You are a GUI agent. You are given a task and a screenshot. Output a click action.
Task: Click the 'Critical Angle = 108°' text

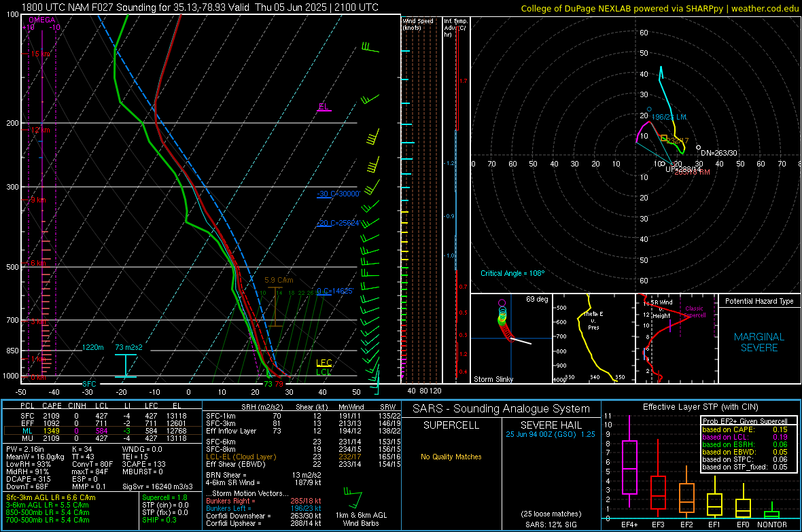pos(512,273)
